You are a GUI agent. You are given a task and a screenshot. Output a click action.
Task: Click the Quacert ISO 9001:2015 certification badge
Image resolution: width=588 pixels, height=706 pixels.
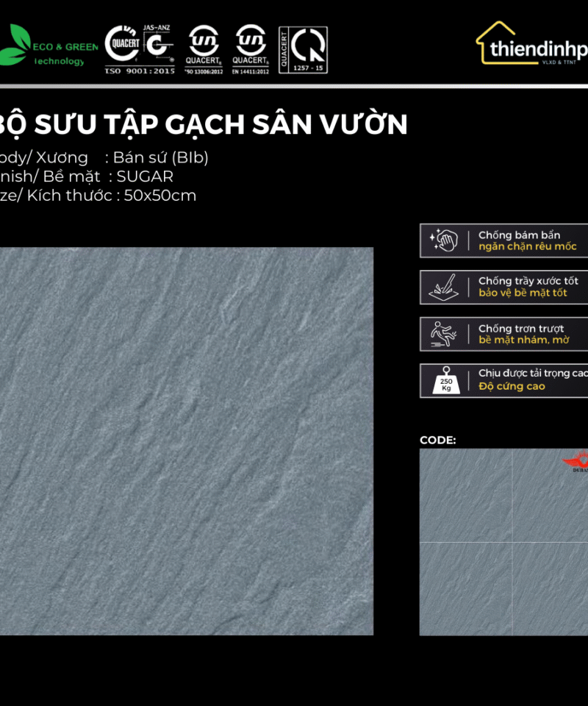[x=140, y=49]
